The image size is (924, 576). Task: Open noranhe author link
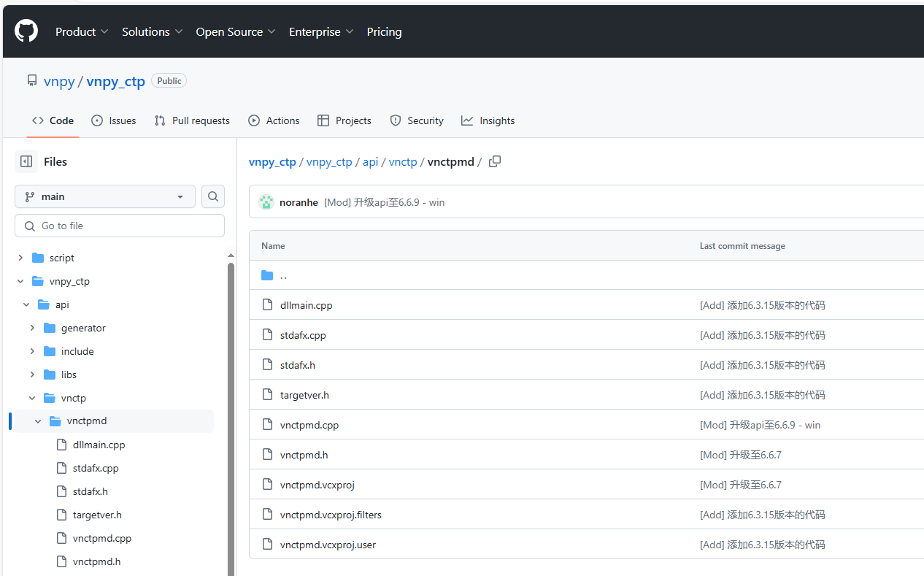[x=299, y=202]
